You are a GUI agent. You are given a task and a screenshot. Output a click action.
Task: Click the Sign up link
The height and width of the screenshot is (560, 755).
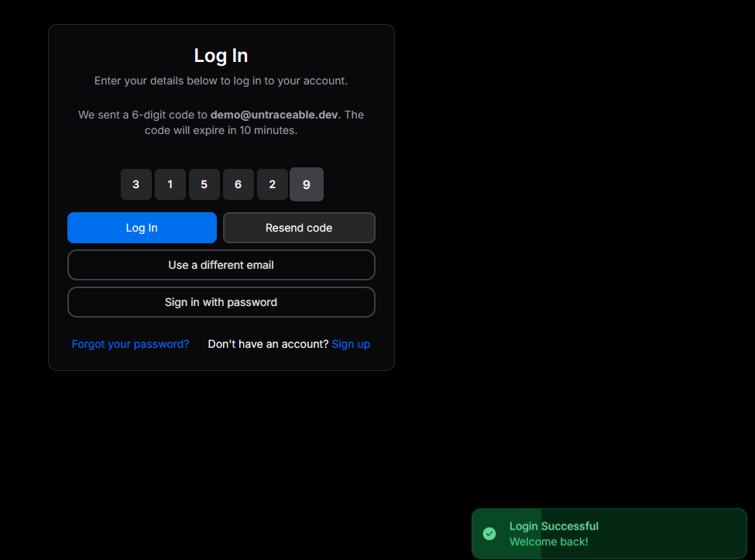[351, 343]
